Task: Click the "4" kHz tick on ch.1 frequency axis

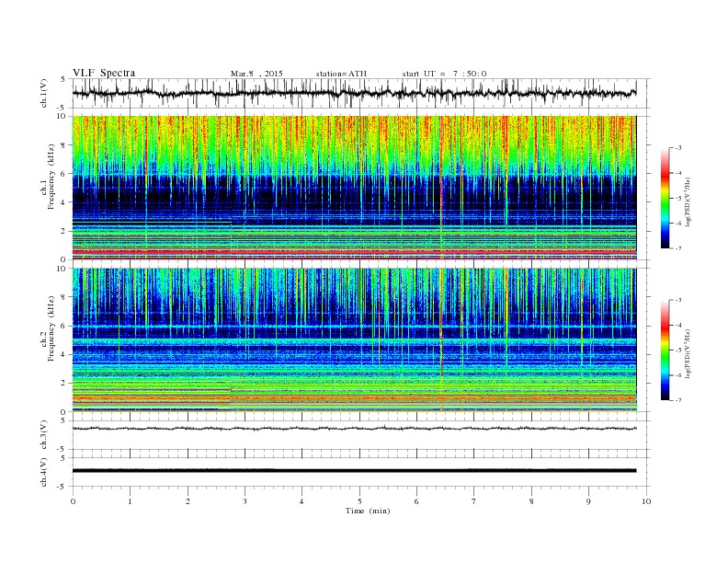Action: click(63, 202)
